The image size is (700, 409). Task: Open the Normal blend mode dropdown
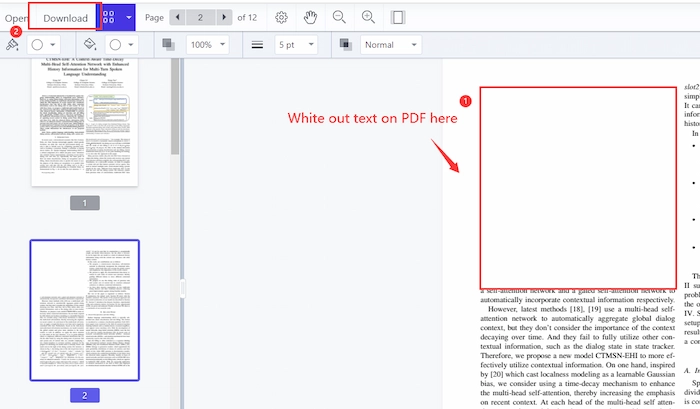point(389,45)
